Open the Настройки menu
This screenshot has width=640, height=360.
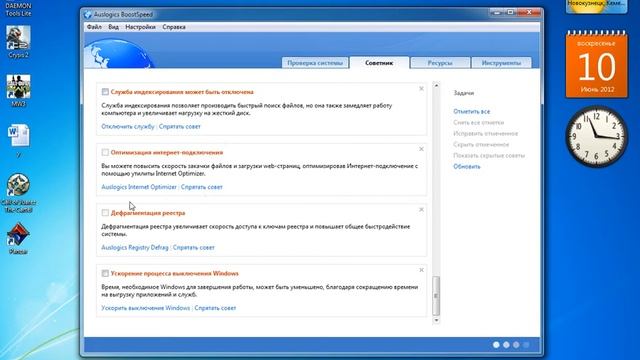(140, 27)
